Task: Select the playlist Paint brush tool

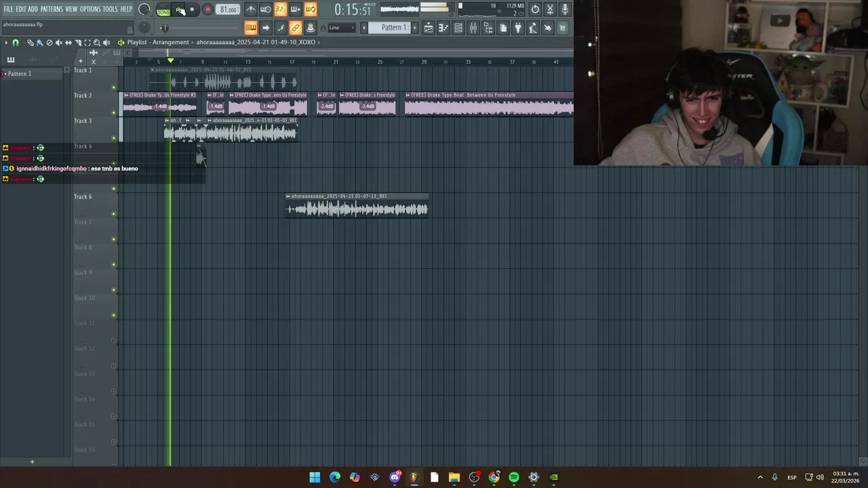Action: click(40, 43)
